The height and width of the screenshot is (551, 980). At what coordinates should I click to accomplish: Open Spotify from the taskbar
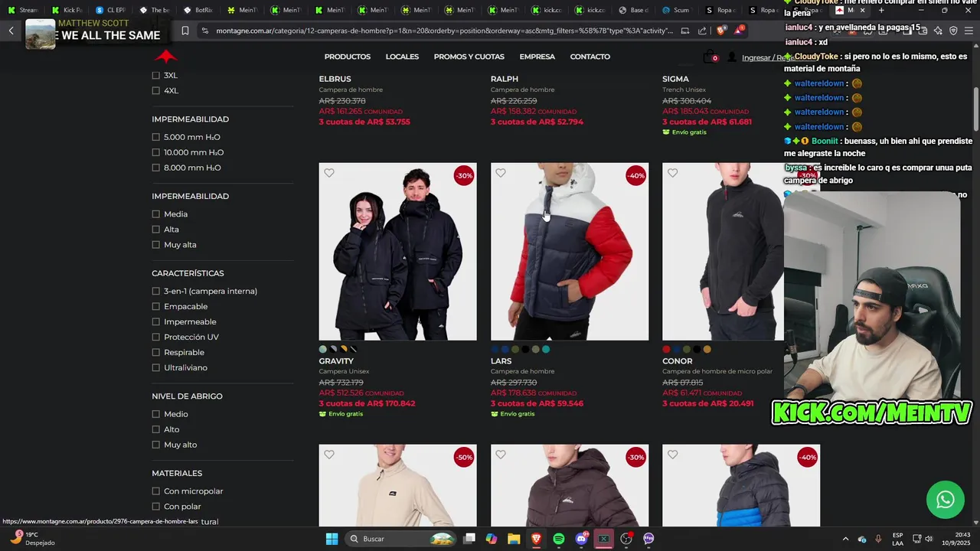click(x=559, y=539)
